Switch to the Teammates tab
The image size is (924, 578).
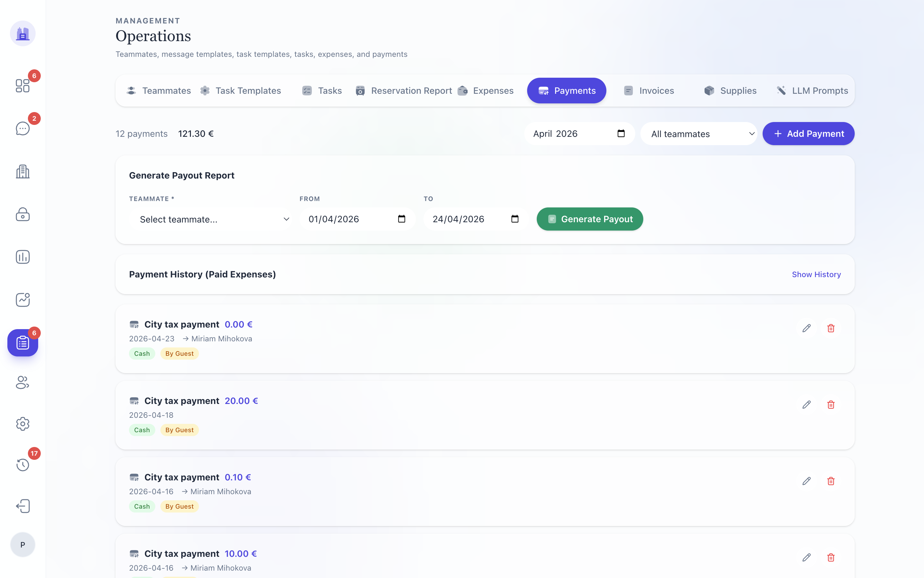(158, 91)
